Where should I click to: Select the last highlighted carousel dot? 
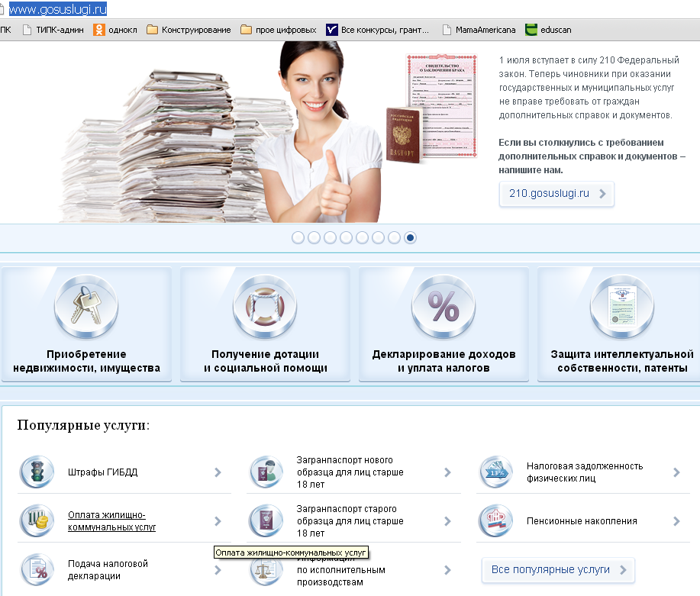411,237
